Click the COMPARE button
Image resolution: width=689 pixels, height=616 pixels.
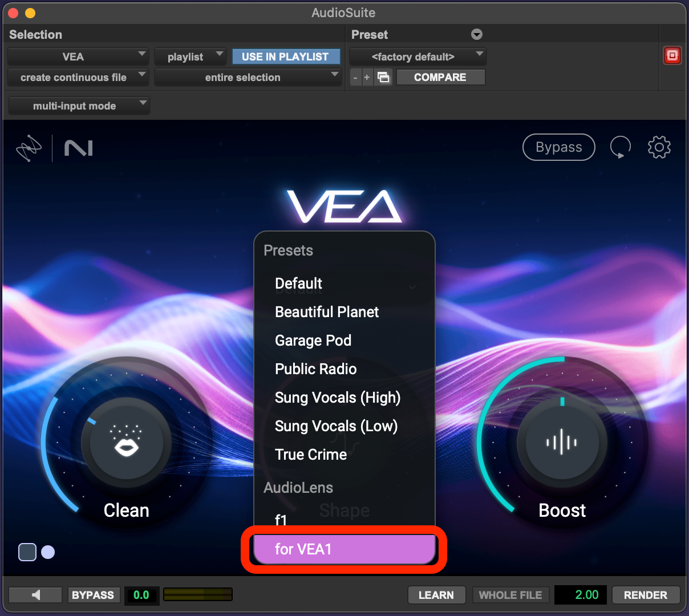tap(440, 77)
